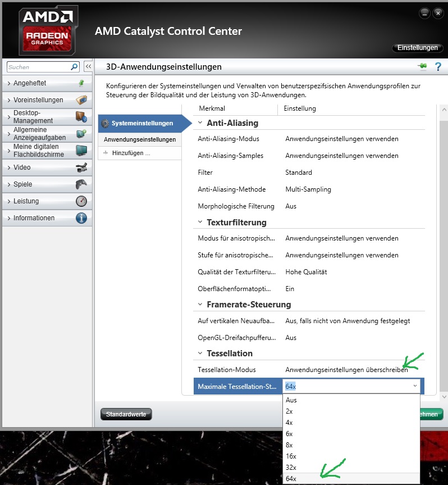448x485 pixels.
Task: Select 16x tessellation level
Action: (x=351, y=456)
